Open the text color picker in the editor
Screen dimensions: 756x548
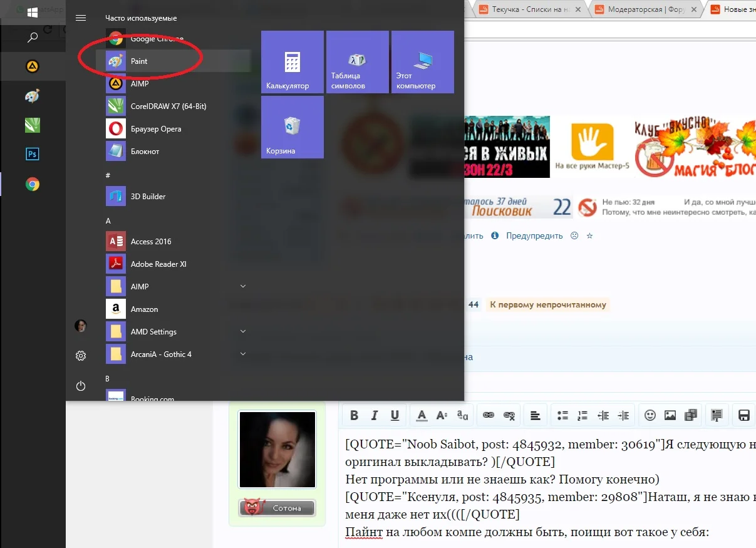[x=422, y=415]
